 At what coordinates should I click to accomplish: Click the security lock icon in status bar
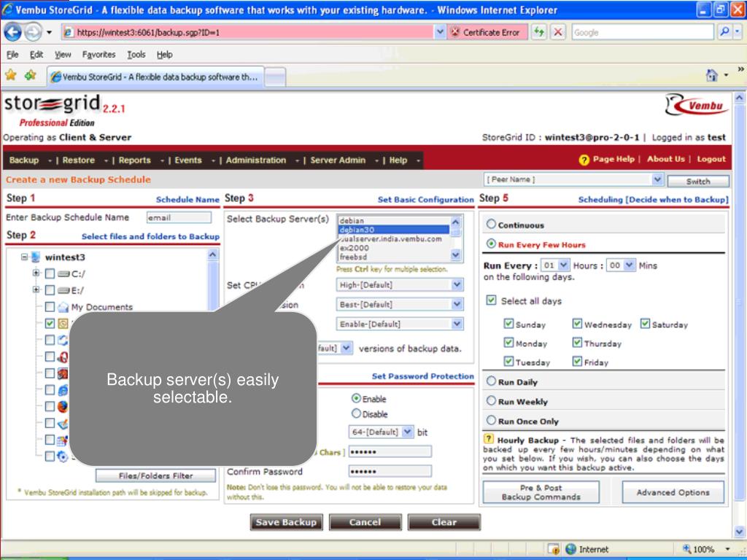pos(553,549)
